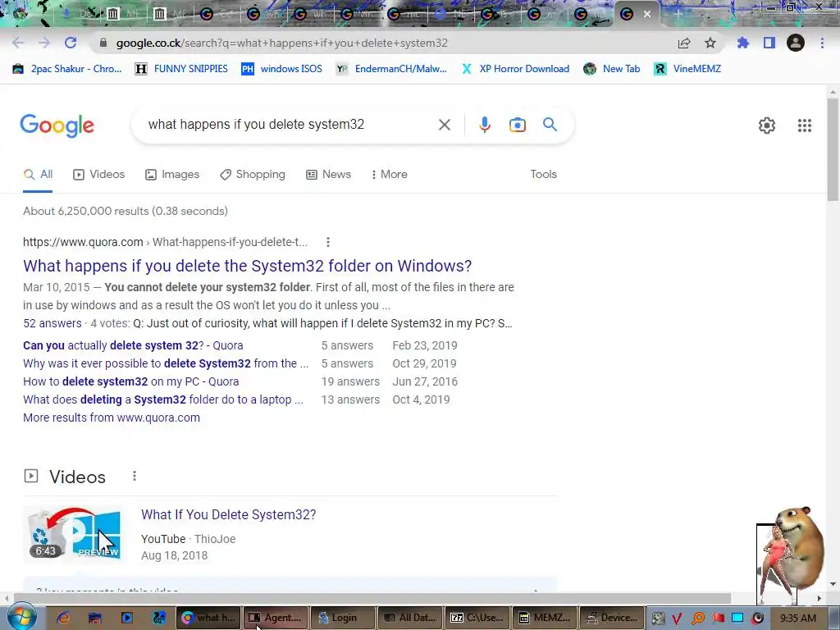The width and height of the screenshot is (840, 630).
Task: Click the orange magnifier tray icon
Action: (697, 619)
